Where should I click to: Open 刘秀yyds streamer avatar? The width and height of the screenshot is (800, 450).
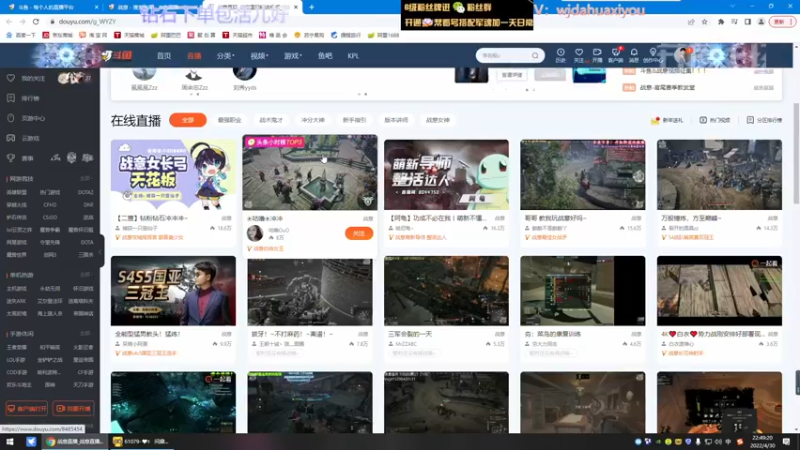point(244,74)
